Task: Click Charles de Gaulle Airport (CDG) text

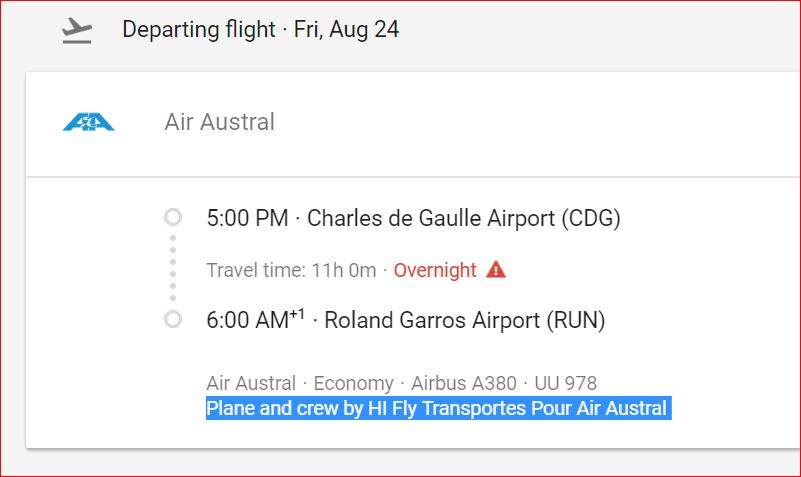Action: pyautogui.click(x=464, y=218)
